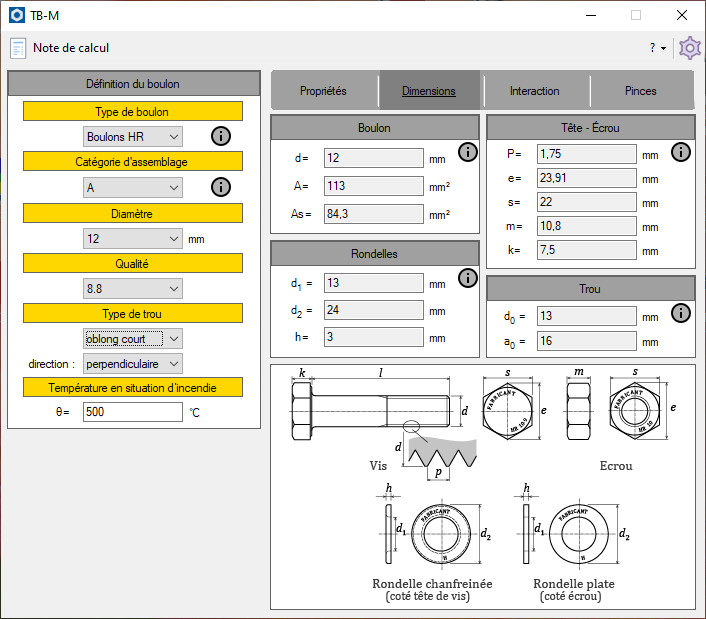Open settings with the gear icon
The width and height of the screenshot is (706, 619).
tap(690, 48)
